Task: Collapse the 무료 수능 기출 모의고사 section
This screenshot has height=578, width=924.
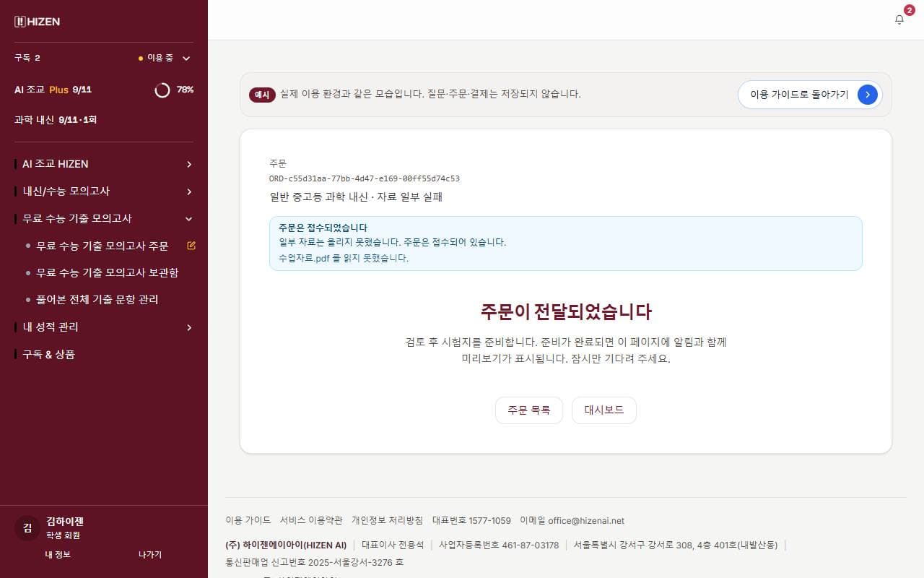Action: [x=104, y=218]
